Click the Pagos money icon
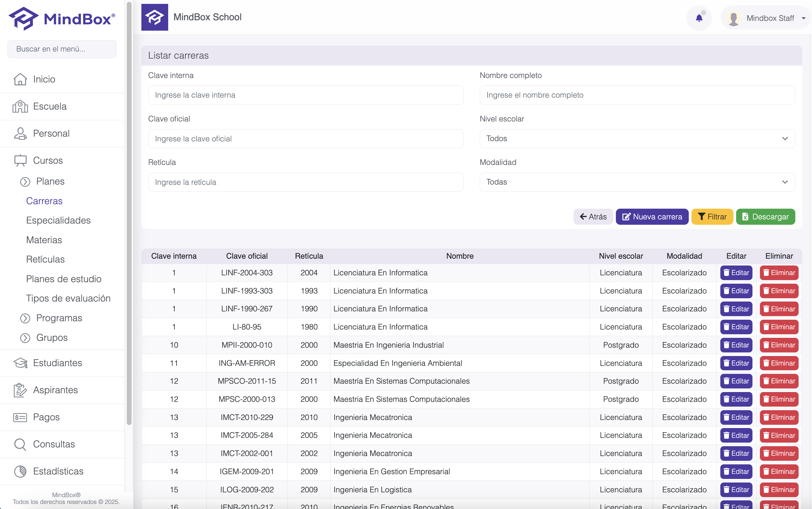812x509 pixels. pos(20,417)
